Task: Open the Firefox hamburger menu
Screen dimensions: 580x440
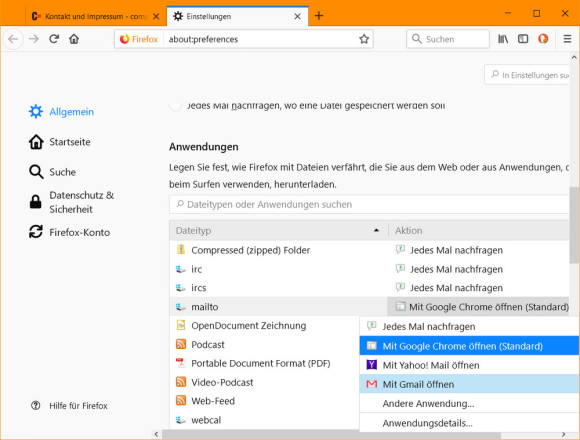Action: point(567,39)
